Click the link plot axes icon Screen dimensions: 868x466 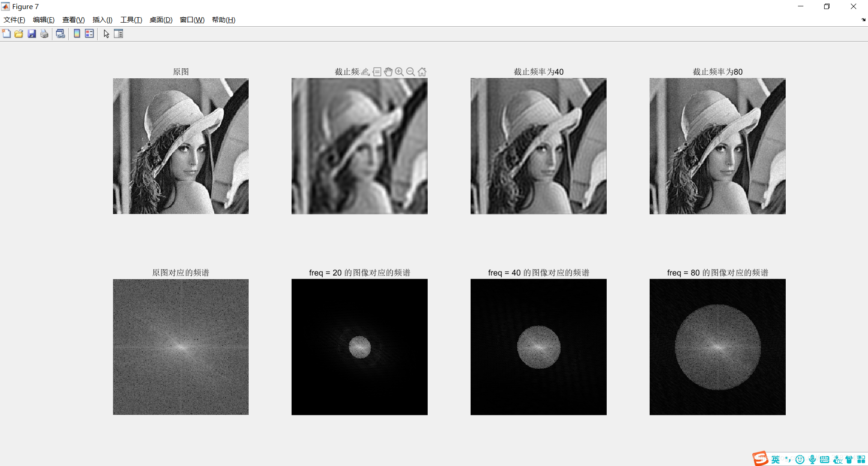point(61,33)
